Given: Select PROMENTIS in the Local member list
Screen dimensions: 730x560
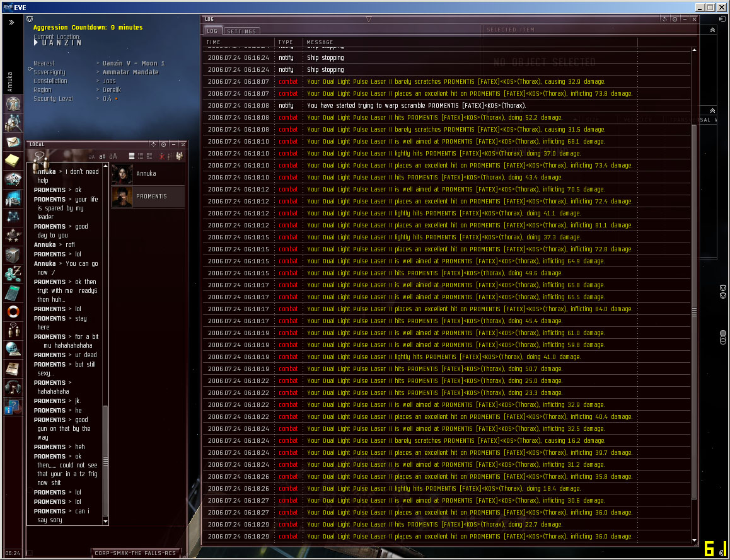Looking at the screenshot, I should click(x=148, y=197).
